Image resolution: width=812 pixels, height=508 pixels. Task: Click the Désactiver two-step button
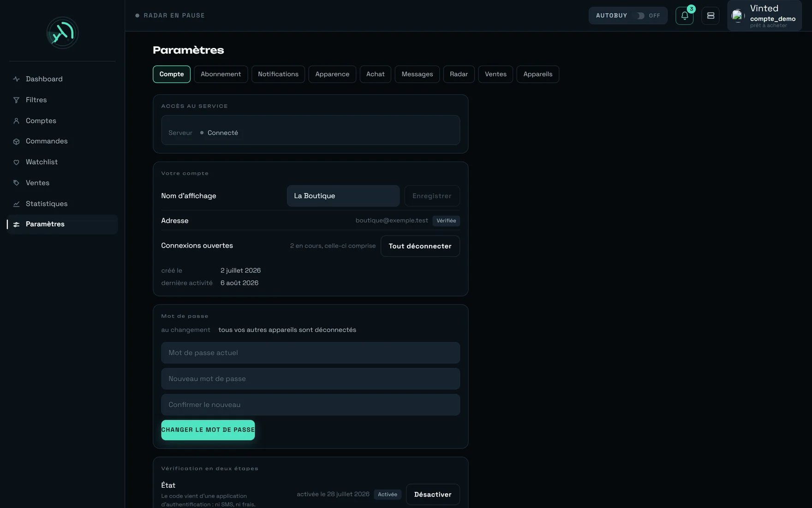(x=433, y=495)
